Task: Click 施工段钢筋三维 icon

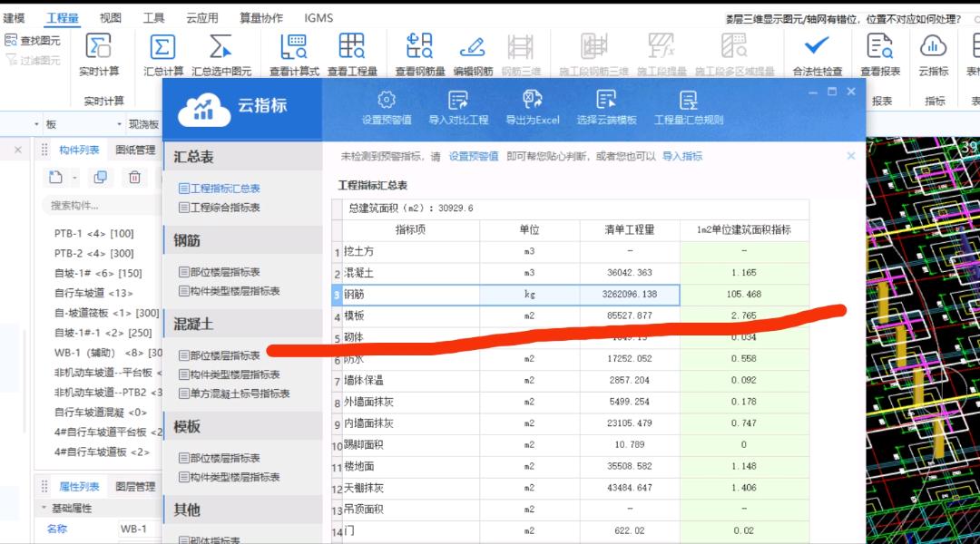Action: tap(593, 47)
